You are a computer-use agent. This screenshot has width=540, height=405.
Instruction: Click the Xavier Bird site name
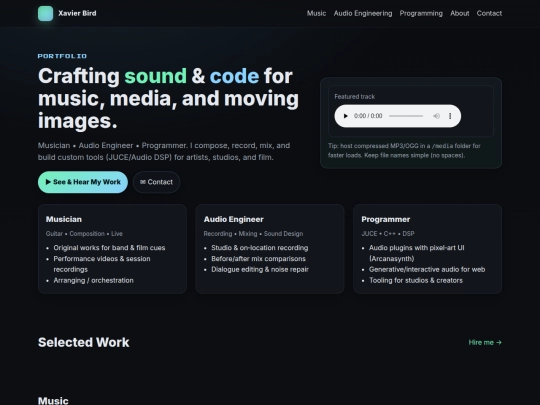coord(77,13)
